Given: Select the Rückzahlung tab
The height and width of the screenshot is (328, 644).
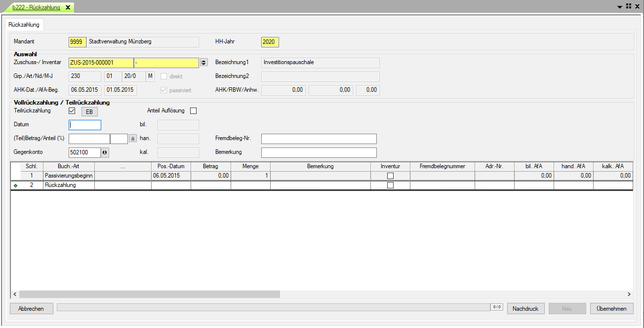Looking at the screenshot, I should pos(24,24).
